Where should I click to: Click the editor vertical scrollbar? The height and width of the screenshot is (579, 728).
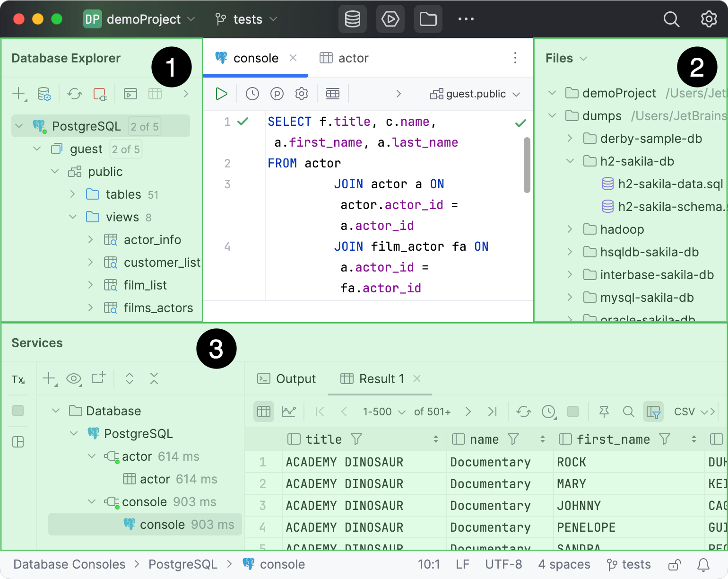[527, 165]
